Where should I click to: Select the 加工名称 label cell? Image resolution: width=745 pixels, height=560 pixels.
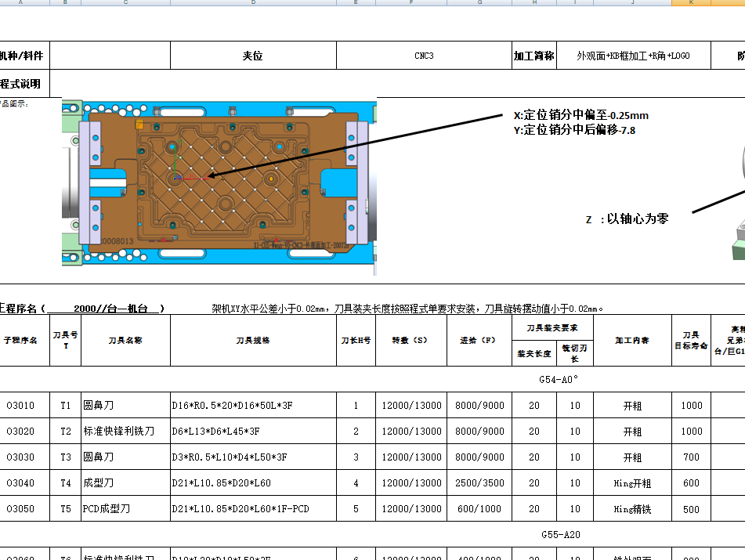click(x=533, y=55)
